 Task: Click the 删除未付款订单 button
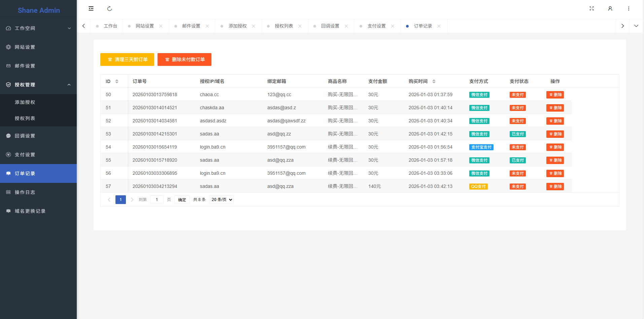184,59
